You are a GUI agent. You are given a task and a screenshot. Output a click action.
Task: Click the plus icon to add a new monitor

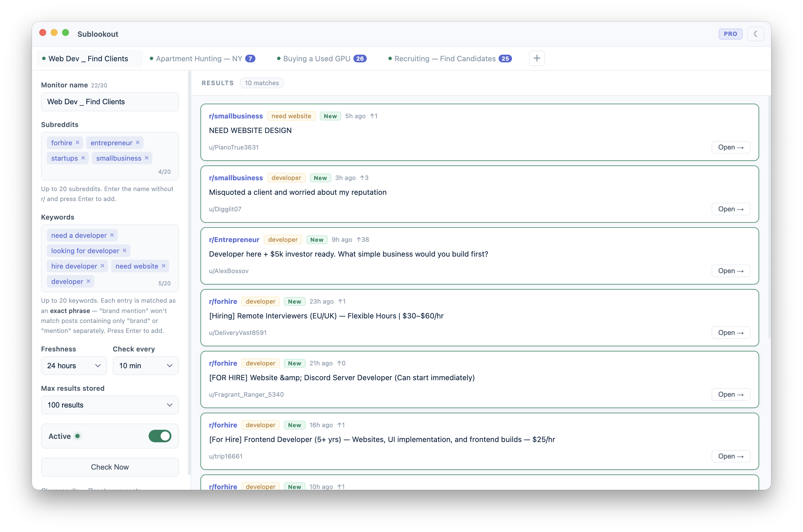point(537,58)
